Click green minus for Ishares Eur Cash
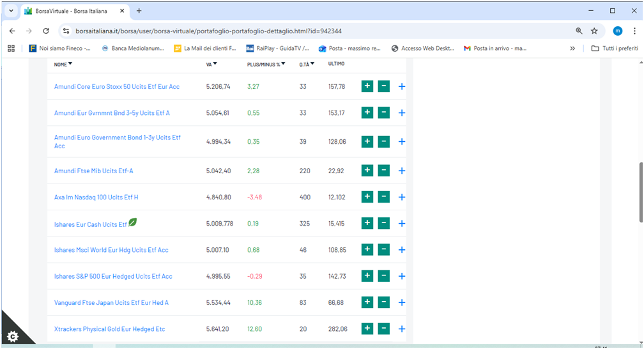Screen dimensions: 644x349 point(383,223)
